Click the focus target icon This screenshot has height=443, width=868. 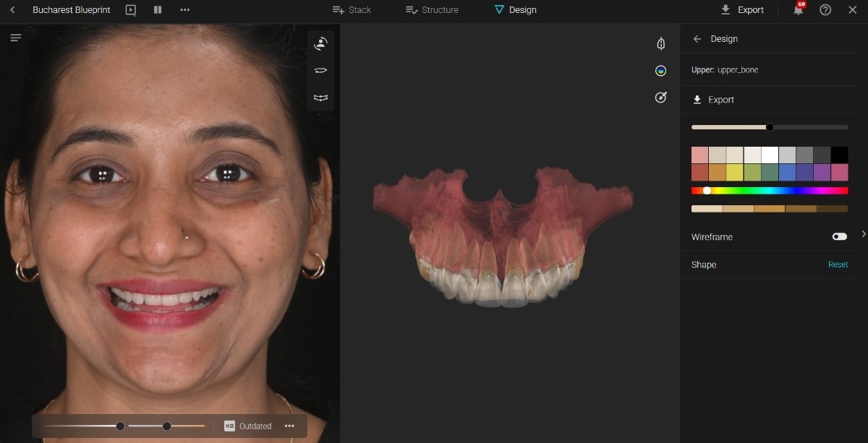click(660, 97)
